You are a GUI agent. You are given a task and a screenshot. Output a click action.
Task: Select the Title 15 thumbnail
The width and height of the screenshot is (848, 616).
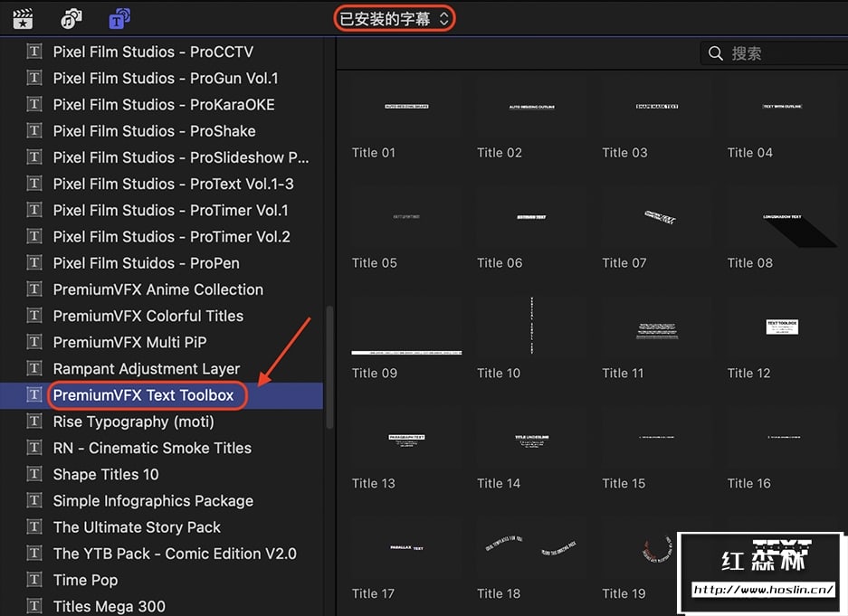657,437
